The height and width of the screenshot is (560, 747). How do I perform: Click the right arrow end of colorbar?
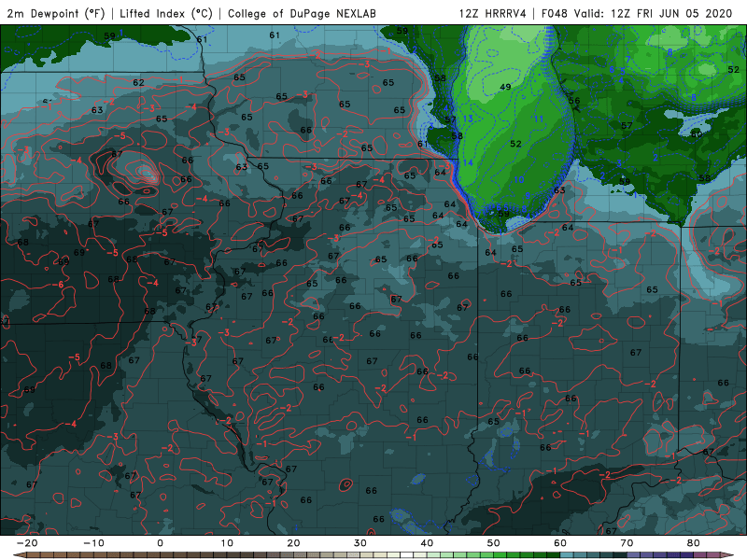click(727, 555)
